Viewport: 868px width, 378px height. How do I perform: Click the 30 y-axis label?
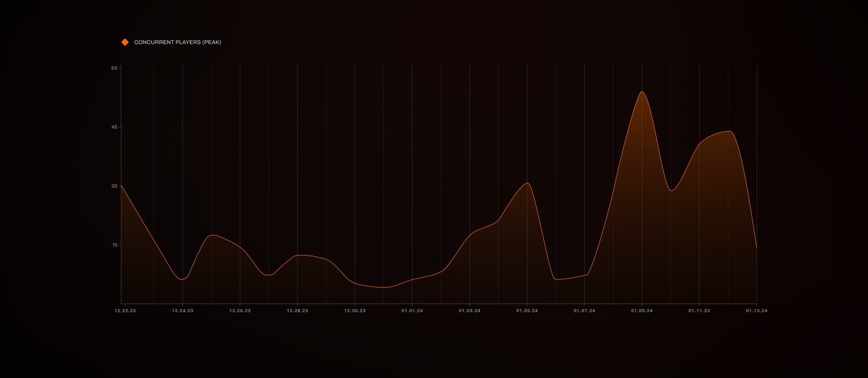click(114, 186)
